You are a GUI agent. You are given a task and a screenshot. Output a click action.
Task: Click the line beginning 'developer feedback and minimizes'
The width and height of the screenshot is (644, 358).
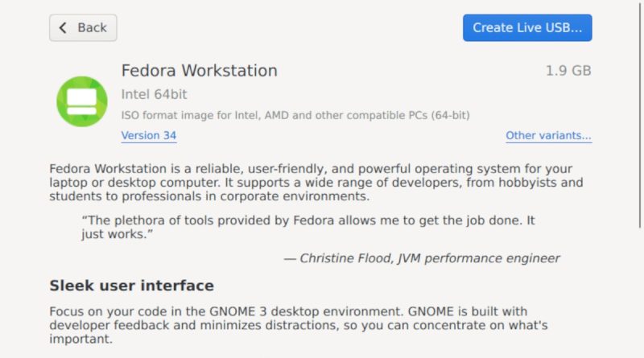pos(299,325)
